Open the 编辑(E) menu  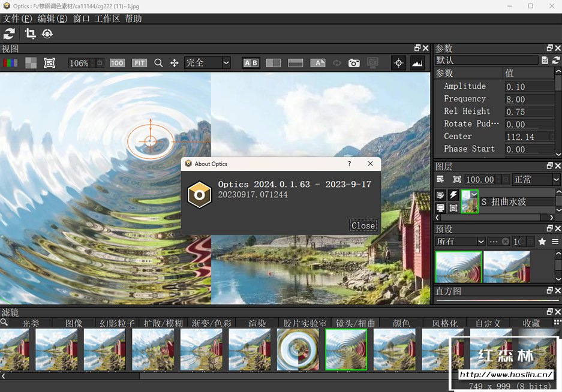click(x=52, y=19)
